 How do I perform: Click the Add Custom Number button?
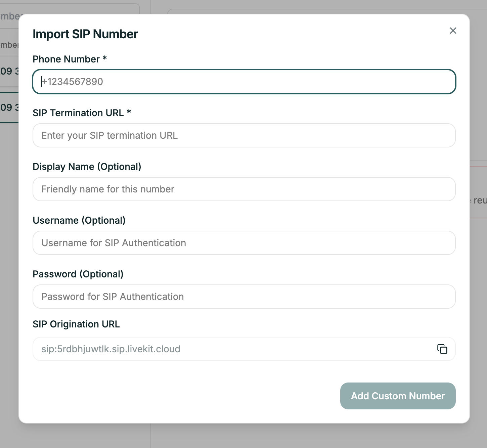pyautogui.click(x=398, y=396)
